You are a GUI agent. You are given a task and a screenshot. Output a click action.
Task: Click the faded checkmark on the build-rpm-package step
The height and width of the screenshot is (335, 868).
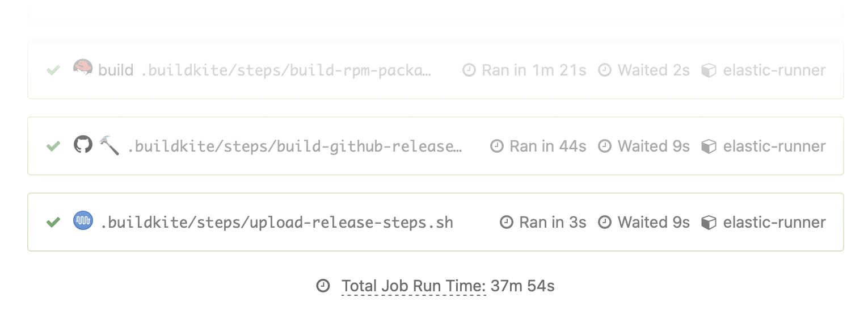click(53, 69)
